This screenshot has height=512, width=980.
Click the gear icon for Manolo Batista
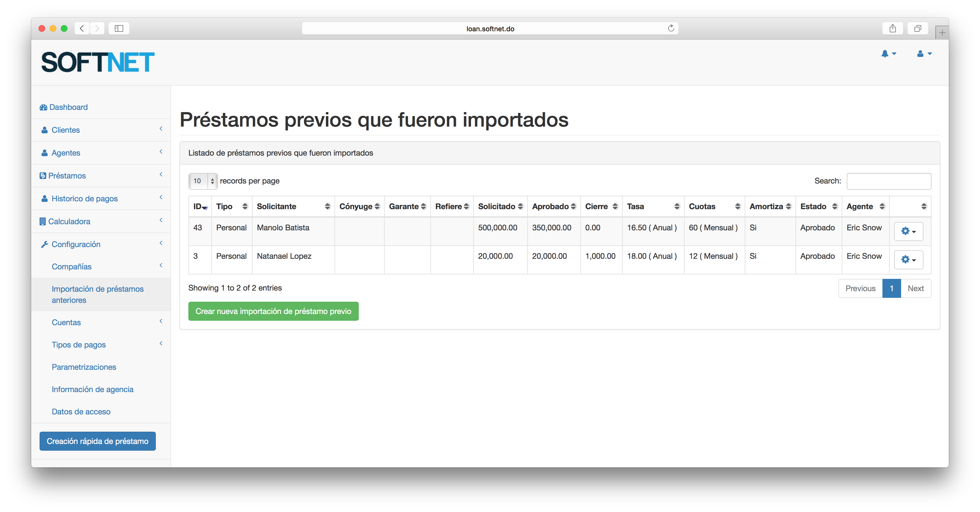[x=908, y=231]
